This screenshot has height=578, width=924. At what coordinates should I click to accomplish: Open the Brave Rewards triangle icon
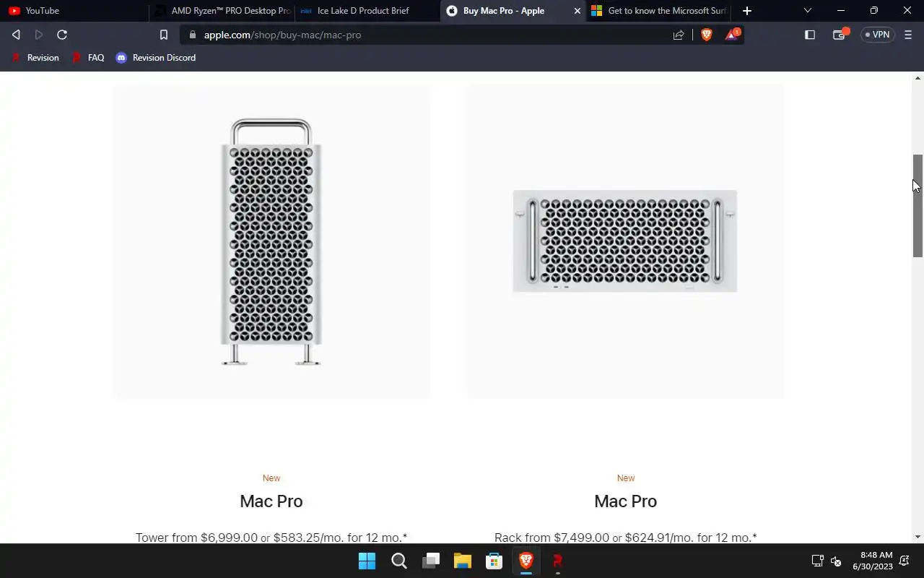pos(732,34)
